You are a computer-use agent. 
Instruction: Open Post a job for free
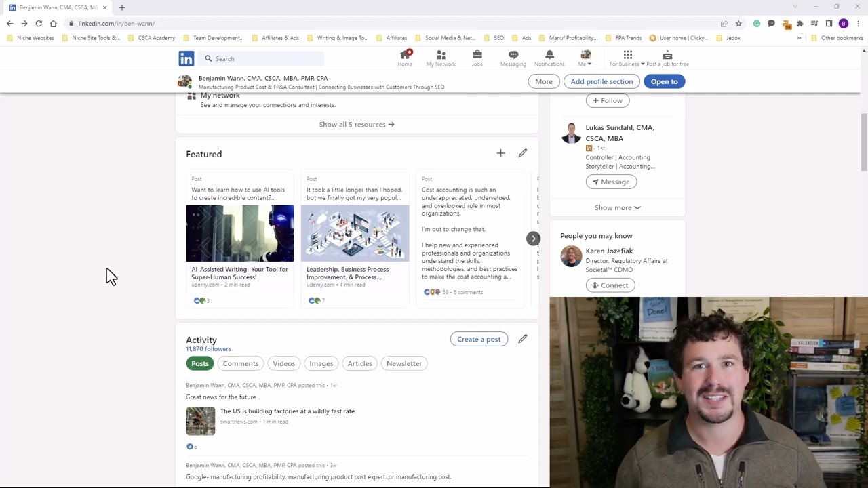[x=667, y=58]
